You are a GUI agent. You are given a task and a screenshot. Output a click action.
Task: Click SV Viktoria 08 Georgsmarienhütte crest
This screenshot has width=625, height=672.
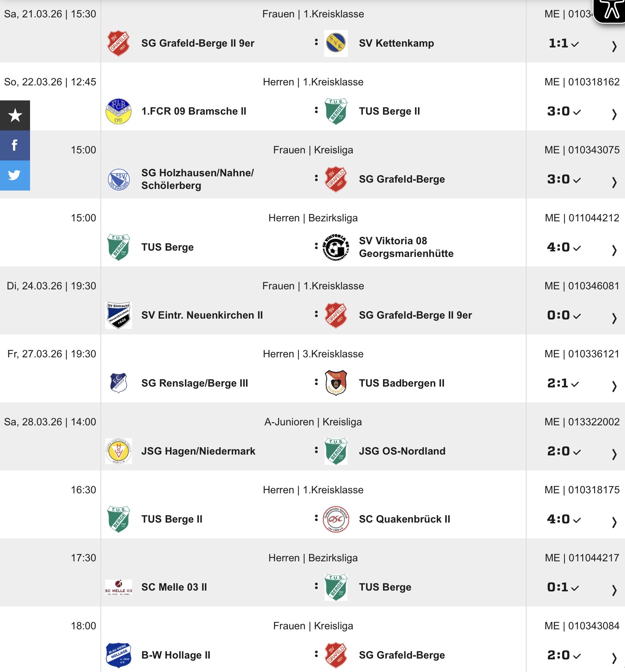(336, 247)
